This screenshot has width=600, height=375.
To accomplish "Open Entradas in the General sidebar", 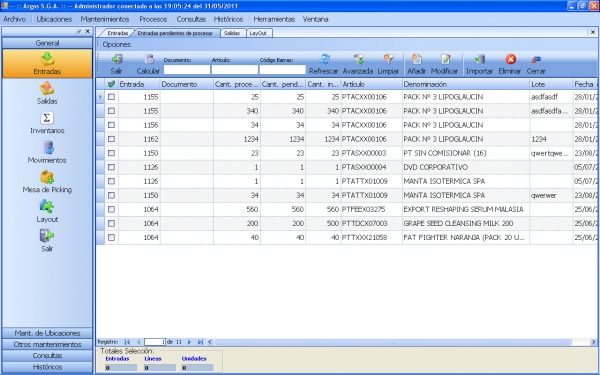I will click(47, 64).
